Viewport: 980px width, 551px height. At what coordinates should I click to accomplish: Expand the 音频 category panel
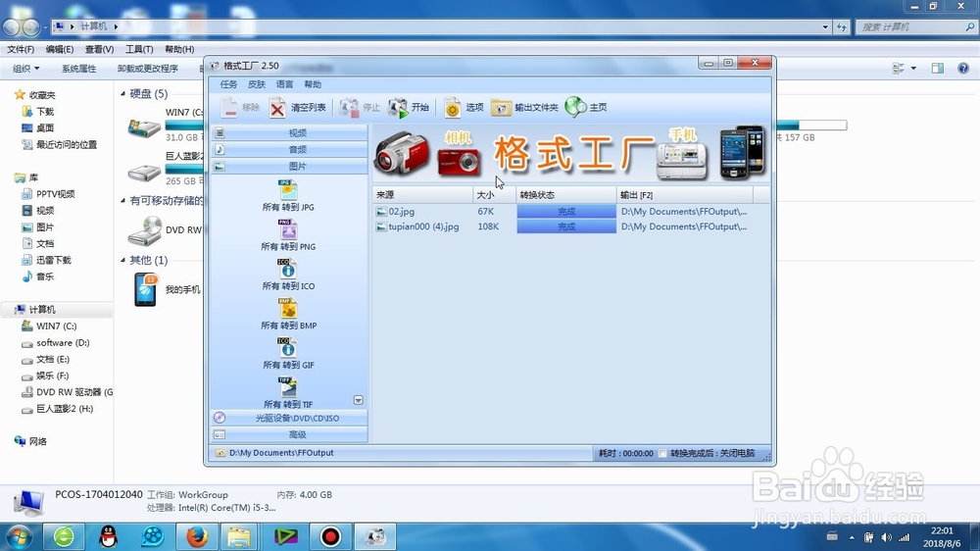(289, 149)
